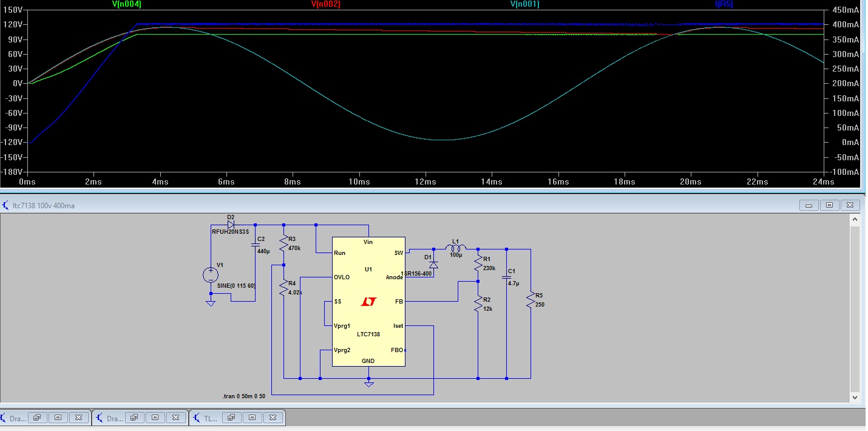Viewport: 868px width, 431px height.
Task: Click the schematic window title icon
Action: [5, 205]
